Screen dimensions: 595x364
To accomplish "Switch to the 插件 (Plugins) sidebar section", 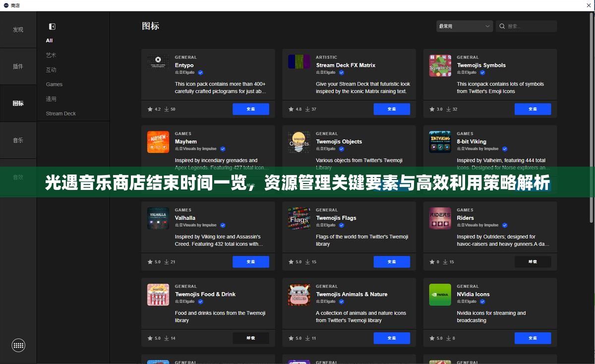I will tap(18, 66).
